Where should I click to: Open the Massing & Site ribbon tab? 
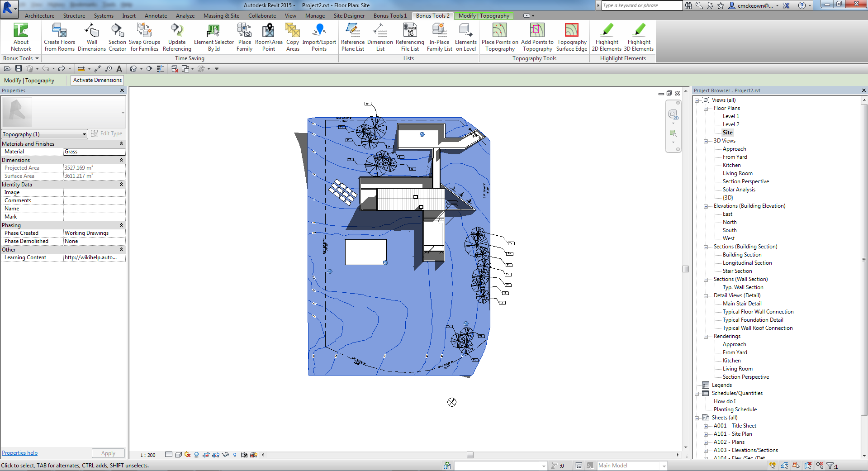tap(221, 15)
